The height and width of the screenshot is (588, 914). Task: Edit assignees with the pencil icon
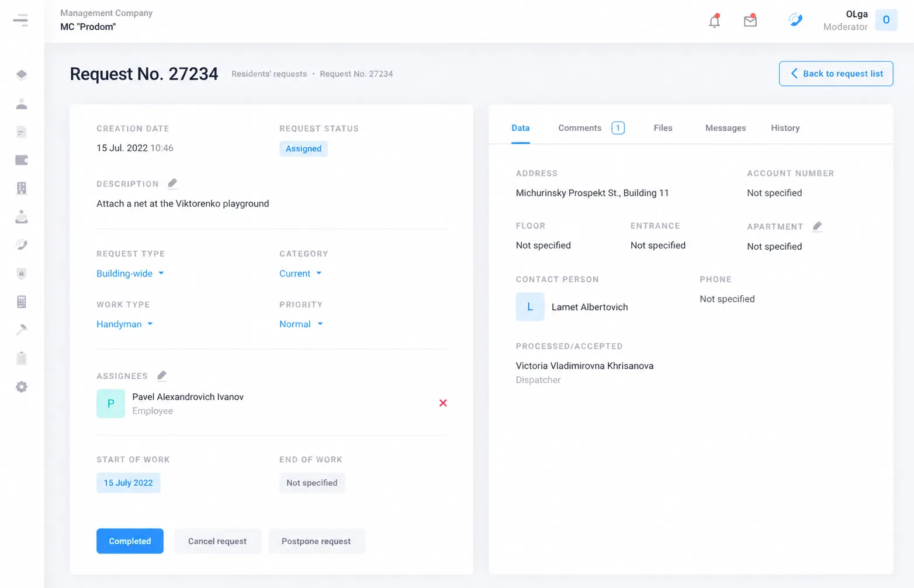click(162, 376)
